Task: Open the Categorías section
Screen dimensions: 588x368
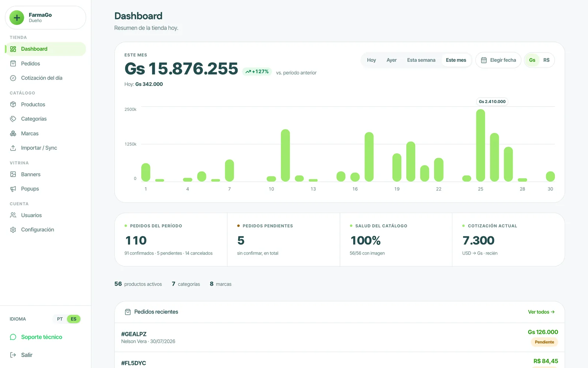Action: [x=46, y=119]
